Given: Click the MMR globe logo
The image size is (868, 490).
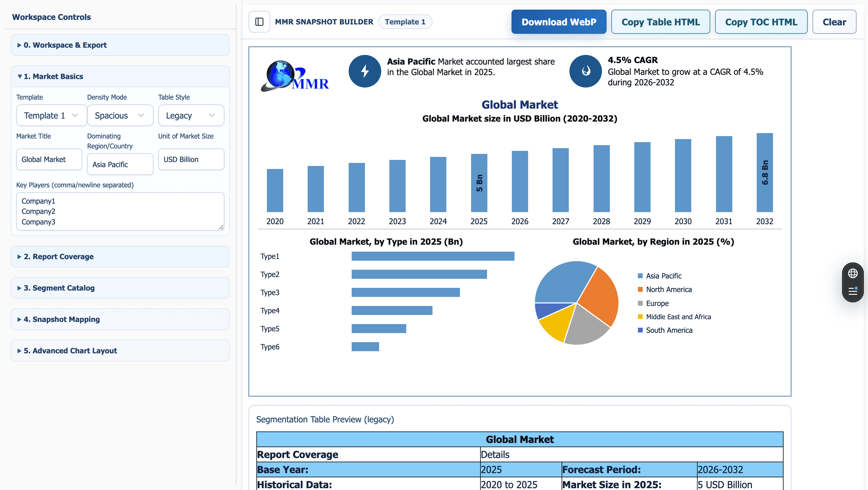Looking at the screenshot, I should pyautogui.click(x=295, y=76).
